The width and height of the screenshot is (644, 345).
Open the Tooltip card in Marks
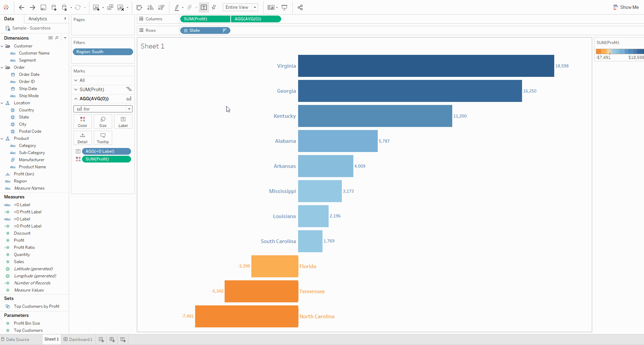103,138
